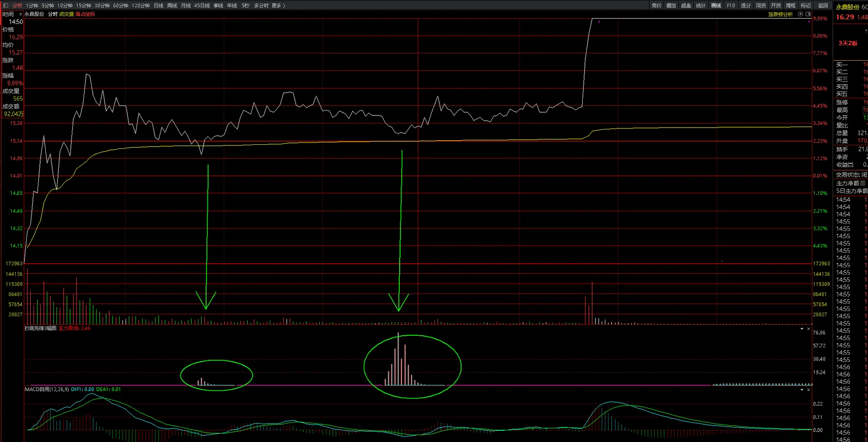Close the 时间 info box

tap(20, 14)
